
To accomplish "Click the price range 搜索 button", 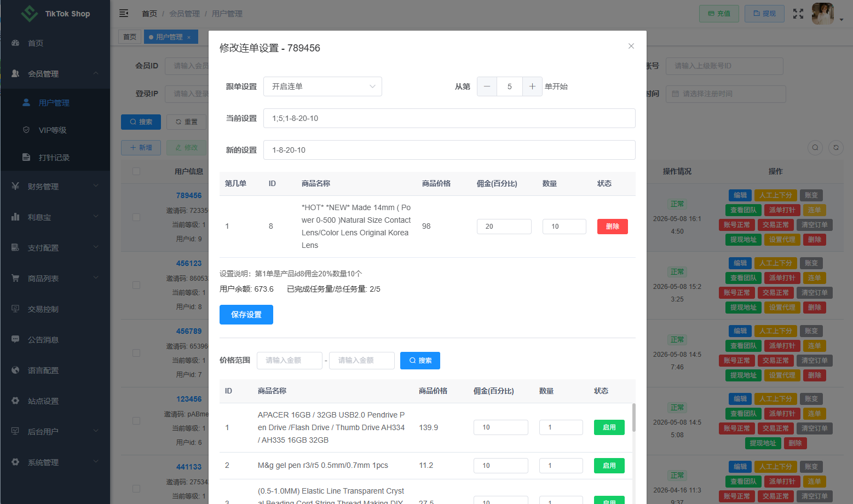I will point(420,361).
